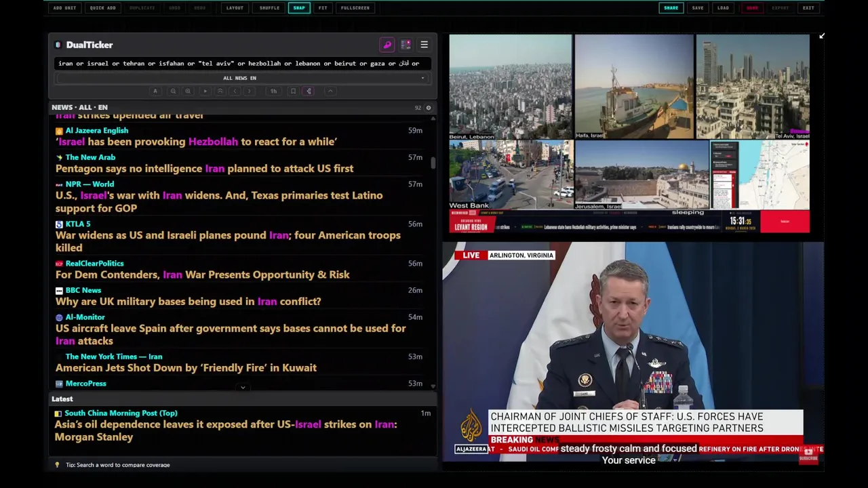Go to next item with right chevron
868x488 pixels.
pyautogui.click(x=251, y=91)
